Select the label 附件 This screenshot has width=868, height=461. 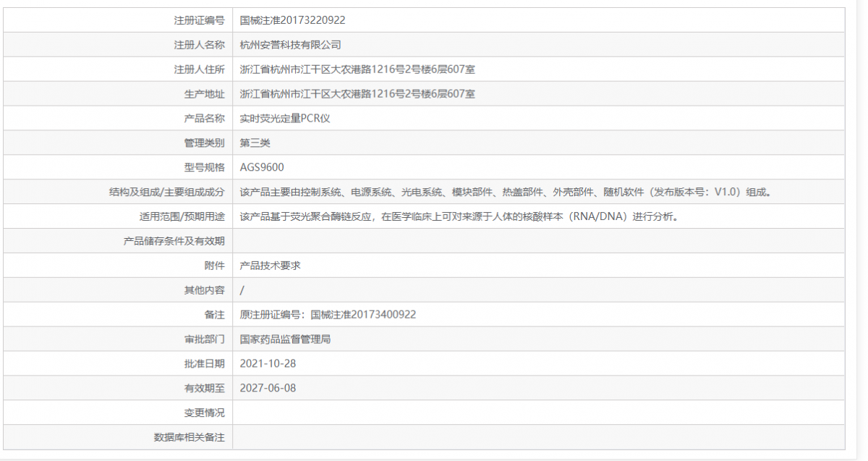[x=215, y=266]
